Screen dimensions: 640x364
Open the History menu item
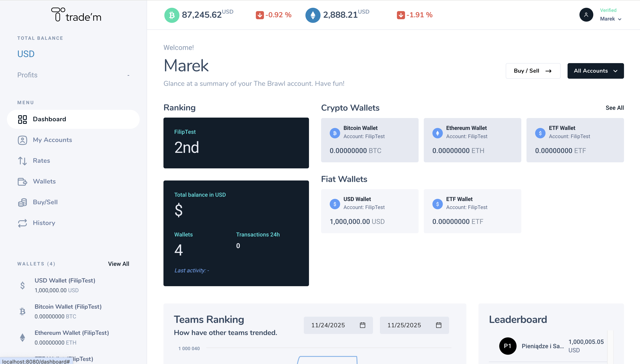point(44,223)
